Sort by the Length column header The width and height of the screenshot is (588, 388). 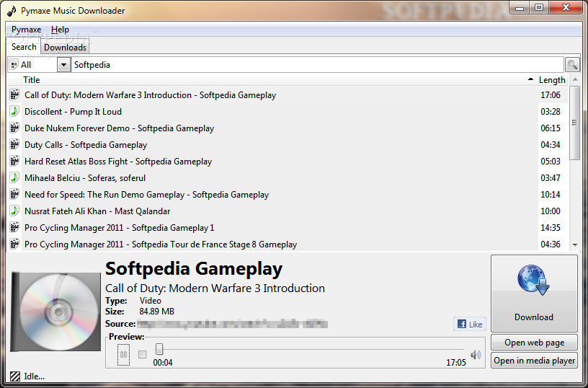coord(552,80)
